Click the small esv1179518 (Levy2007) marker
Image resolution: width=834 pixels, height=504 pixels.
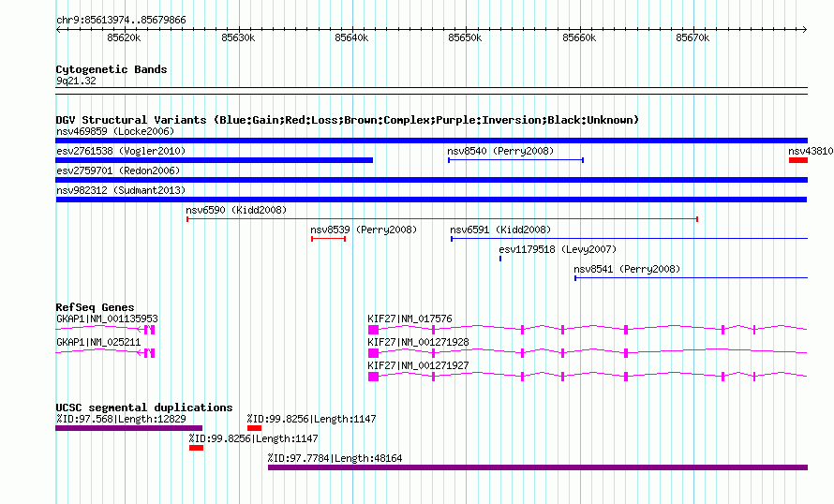500,259
